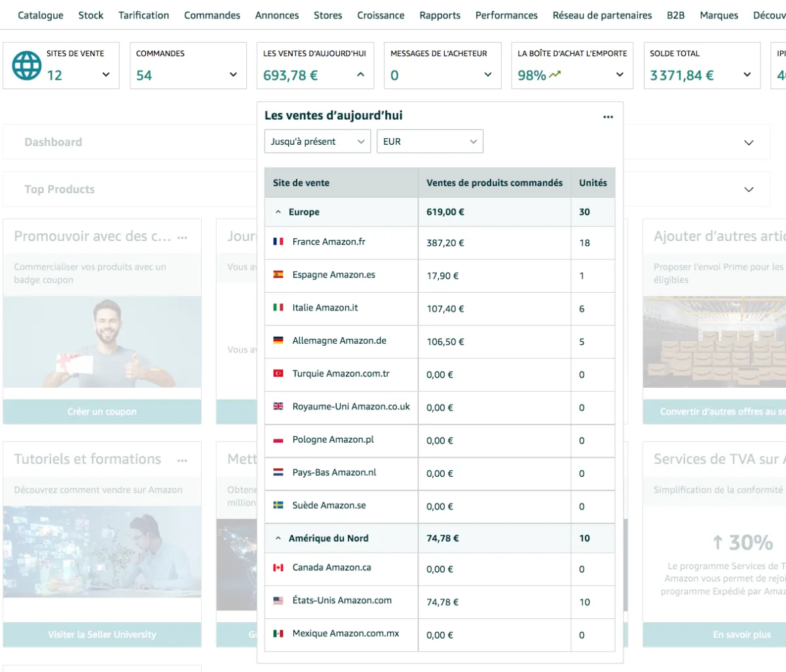
Task: Click the coupon promotion card image
Action: (x=102, y=342)
